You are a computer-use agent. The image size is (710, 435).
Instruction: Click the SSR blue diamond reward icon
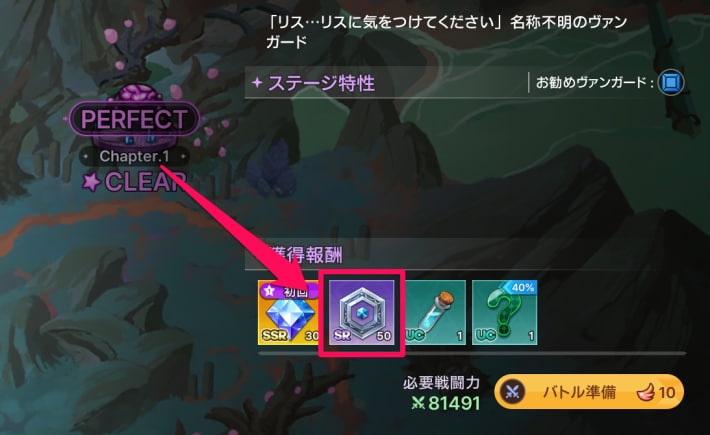[288, 312]
